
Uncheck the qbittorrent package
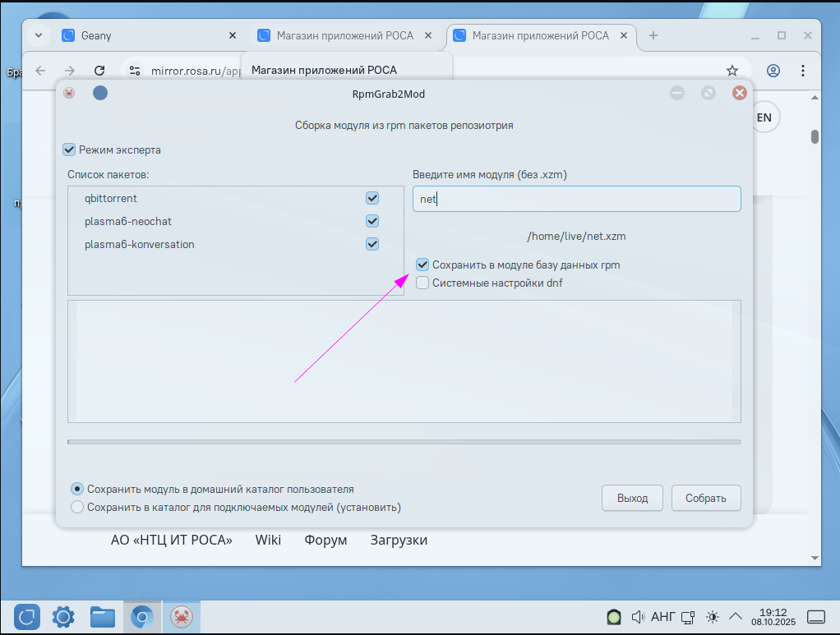372,198
